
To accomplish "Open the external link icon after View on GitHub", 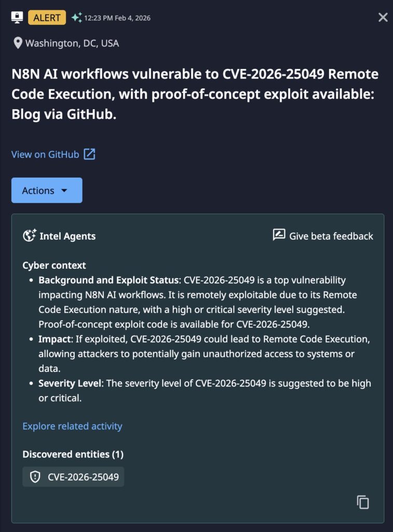I will point(89,154).
